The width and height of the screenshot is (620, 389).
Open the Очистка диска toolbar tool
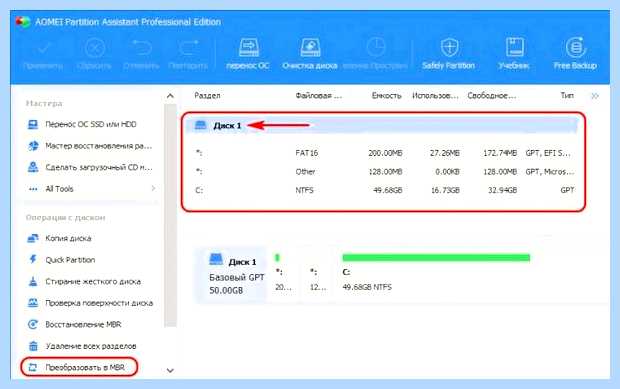tap(310, 54)
